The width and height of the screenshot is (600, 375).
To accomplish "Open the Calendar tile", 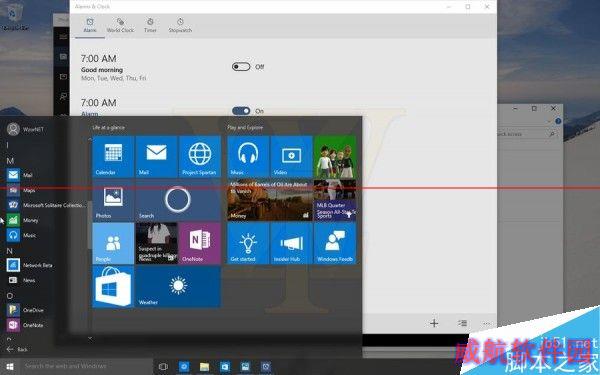I will 113,157.
